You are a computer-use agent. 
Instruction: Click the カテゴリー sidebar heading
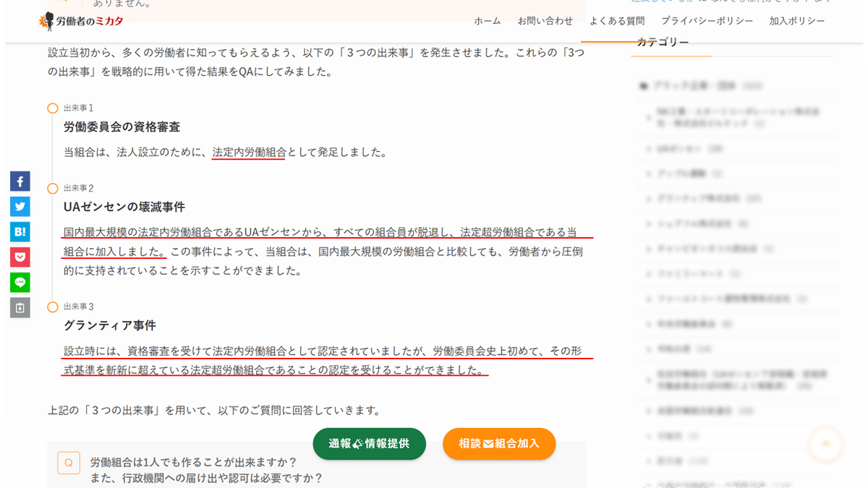tap(663, 42)
